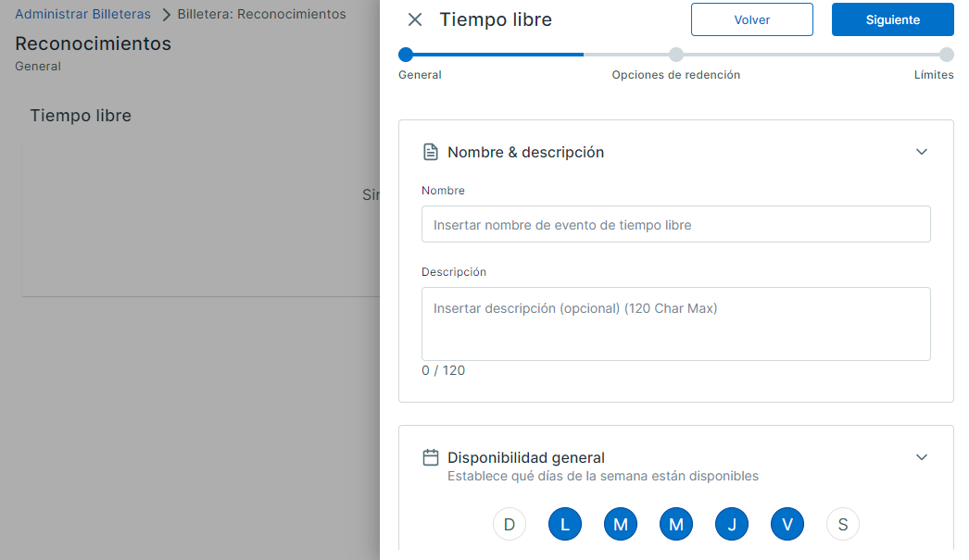Click the Descripción text area
Viewport: 969px width, 560px height.
pos(675,323)
